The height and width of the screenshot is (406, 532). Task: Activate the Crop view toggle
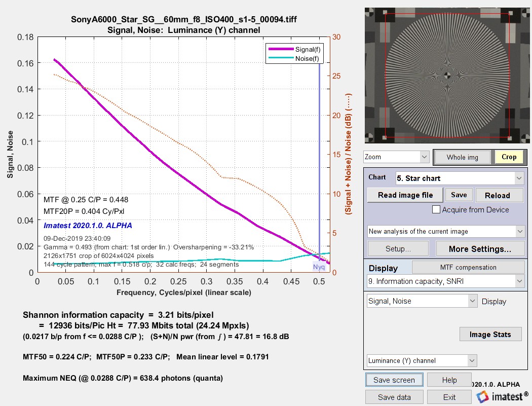click(509, 157)
